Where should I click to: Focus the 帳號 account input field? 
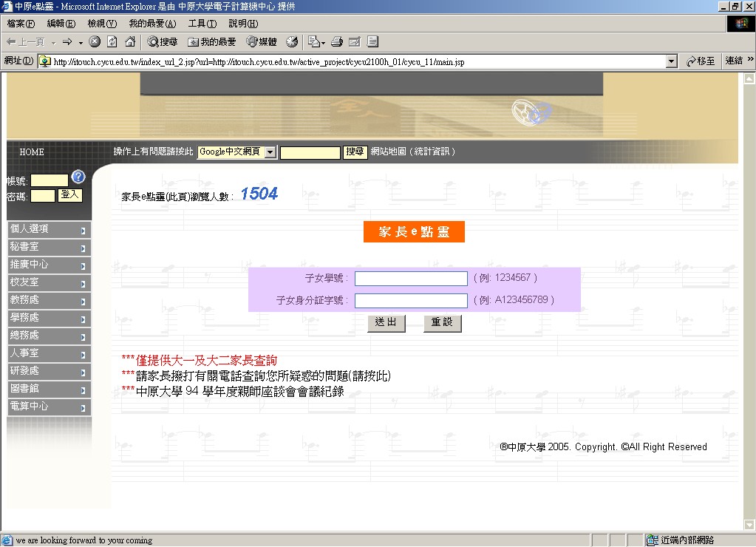click(50, 180)
